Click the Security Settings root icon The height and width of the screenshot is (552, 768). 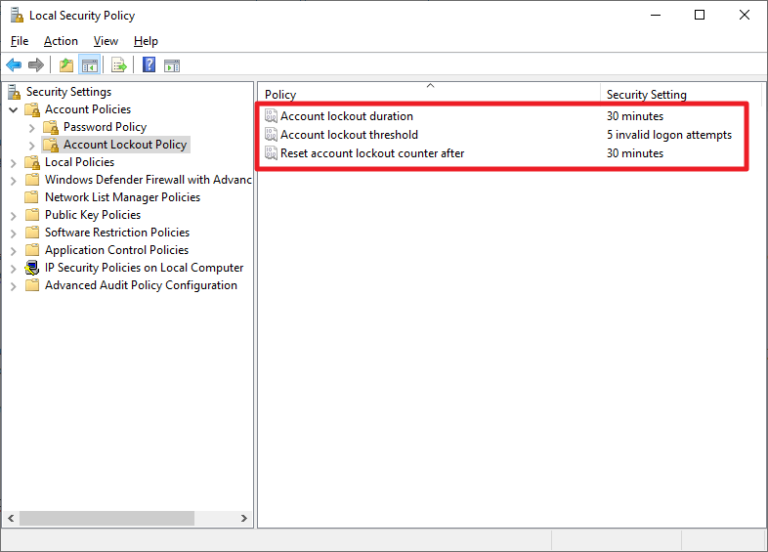click(x=15, y=92)
